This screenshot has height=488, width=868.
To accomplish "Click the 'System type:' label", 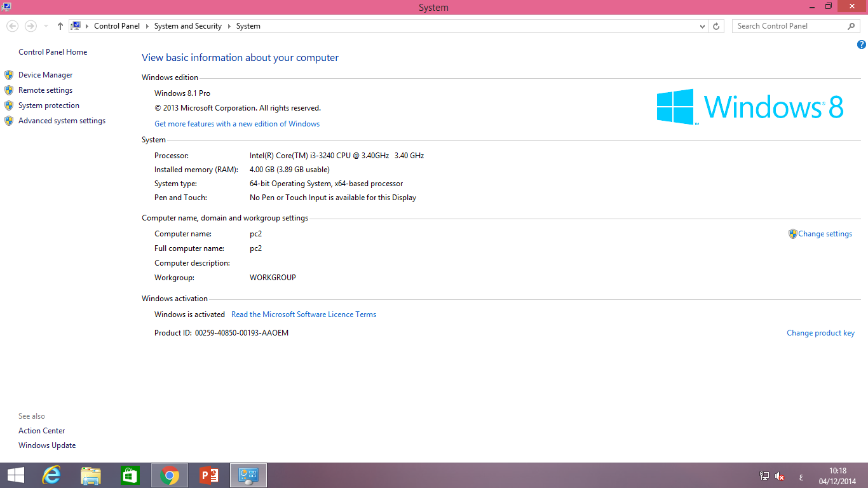I will point(175,184).
